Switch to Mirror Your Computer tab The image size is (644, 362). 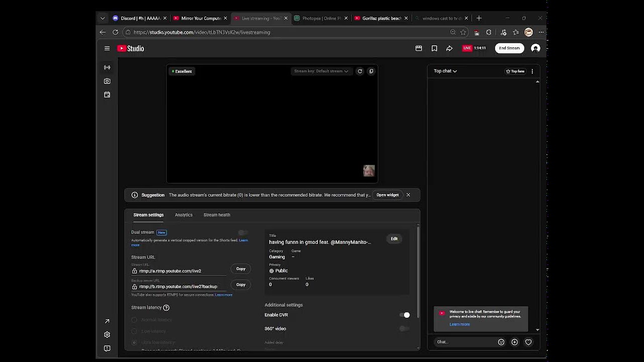(200, 18)
